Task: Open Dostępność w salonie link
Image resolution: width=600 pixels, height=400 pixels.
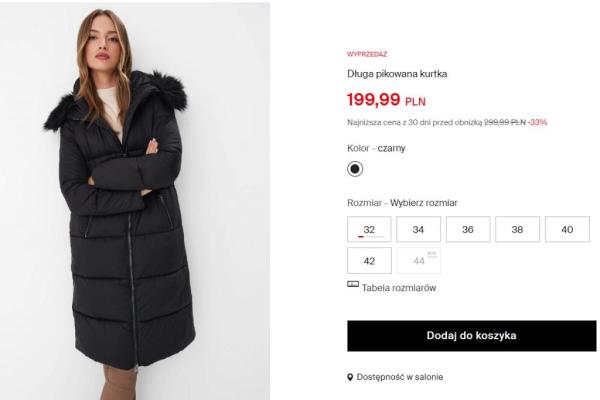Action: [400, 377]
